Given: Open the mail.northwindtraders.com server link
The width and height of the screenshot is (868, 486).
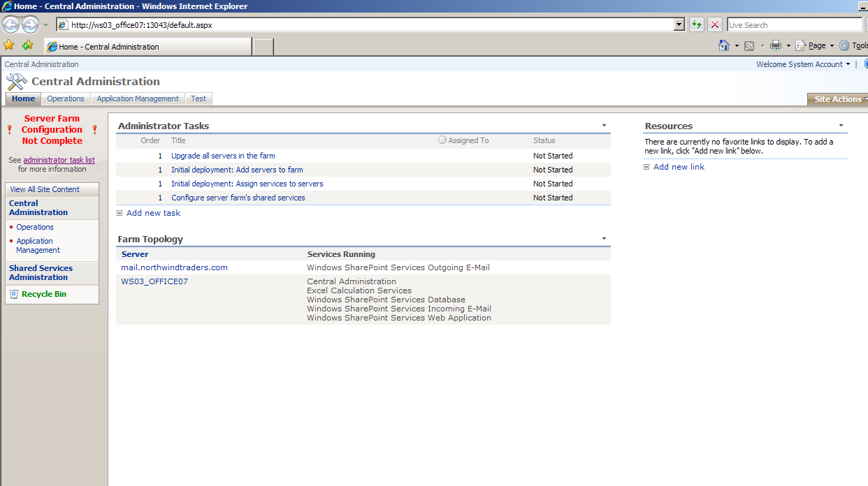Looking at the screenshot, I should coord(174,267).
